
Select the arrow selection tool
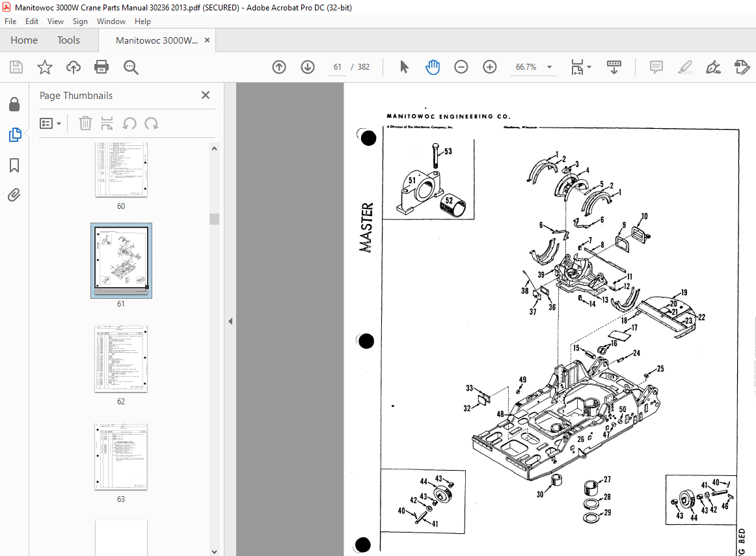point(404,67)
